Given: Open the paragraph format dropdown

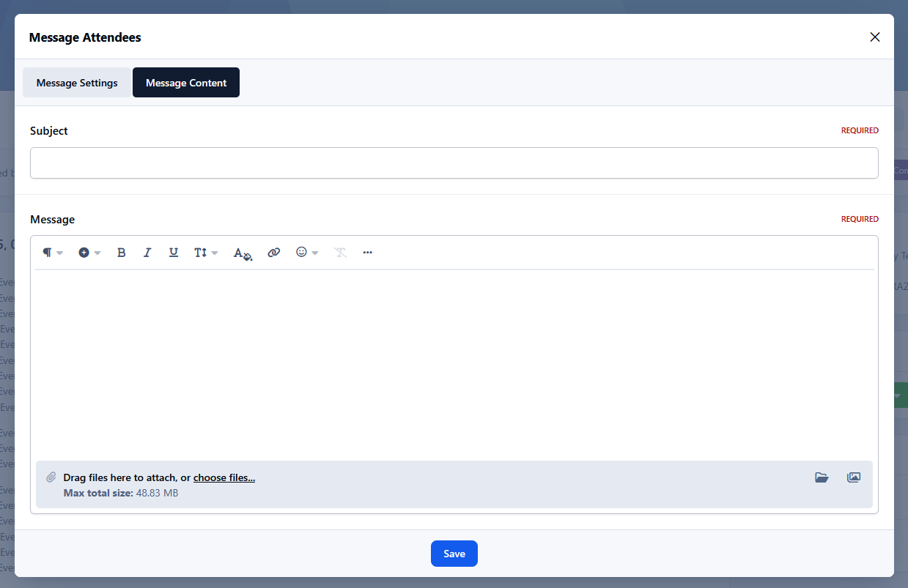Looking at the screenshot, I should pos(53,253).
